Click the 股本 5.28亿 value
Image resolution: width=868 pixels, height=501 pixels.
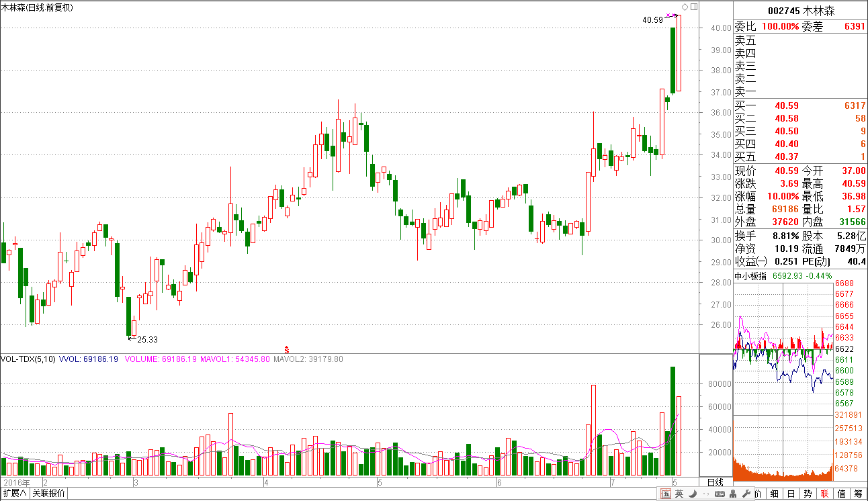852,236
